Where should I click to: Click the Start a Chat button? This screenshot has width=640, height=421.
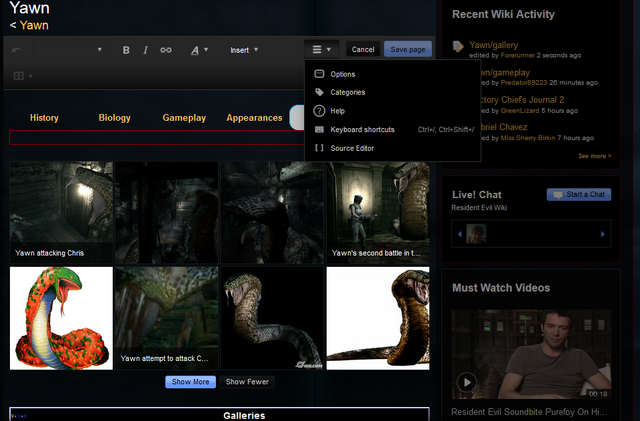tap(579, 194)
